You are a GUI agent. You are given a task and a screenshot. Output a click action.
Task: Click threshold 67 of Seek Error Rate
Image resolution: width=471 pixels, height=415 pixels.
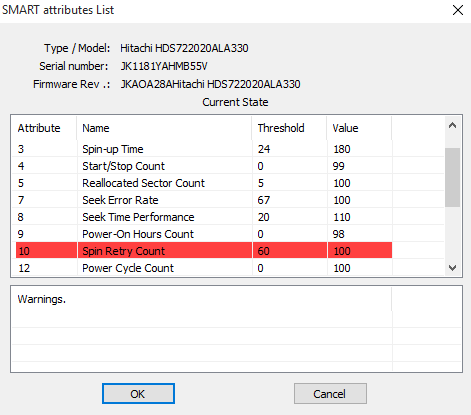(264, 200)
